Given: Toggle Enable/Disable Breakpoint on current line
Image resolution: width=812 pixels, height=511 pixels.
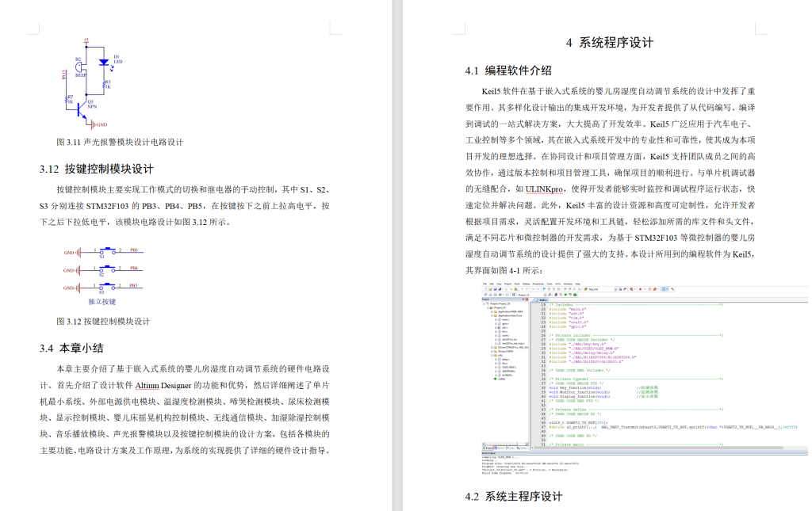Looking at the screenshot, I should tap(645, 289).
